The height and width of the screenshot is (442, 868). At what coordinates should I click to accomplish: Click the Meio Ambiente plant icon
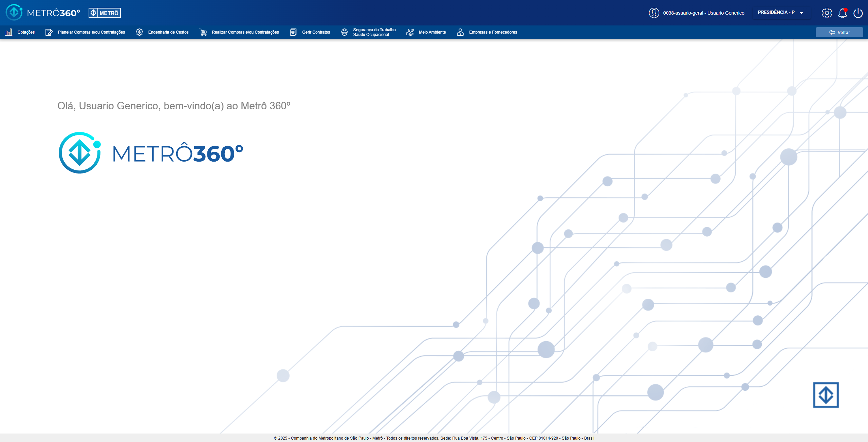410,32
